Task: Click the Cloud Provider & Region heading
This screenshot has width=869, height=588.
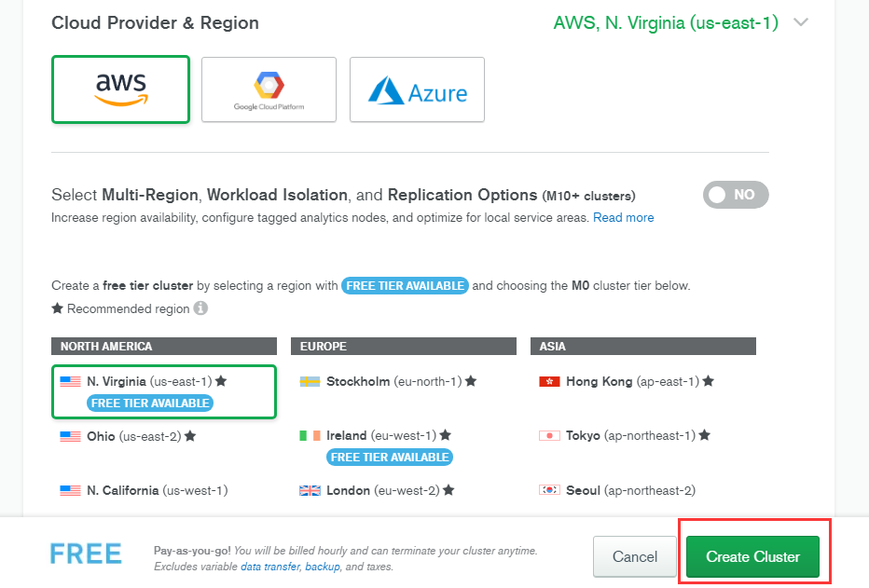Action: click(155, 22)
